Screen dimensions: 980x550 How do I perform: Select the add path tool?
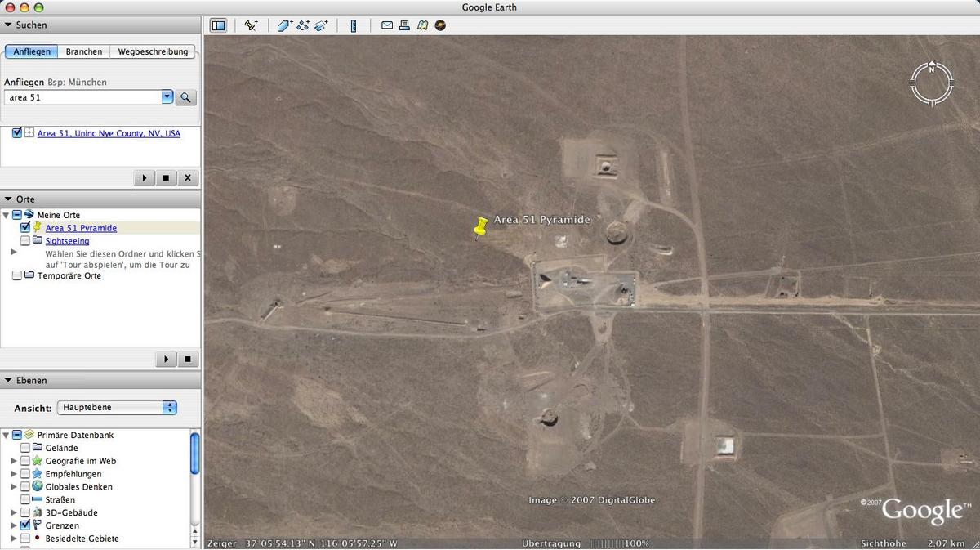point(303,25)
